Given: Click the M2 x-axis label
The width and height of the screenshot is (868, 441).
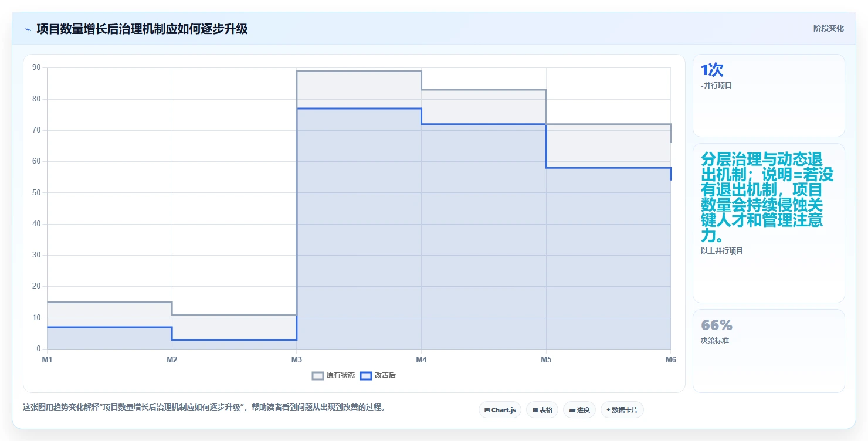Looking at the screenshot, I should click(x=172, y=359).
